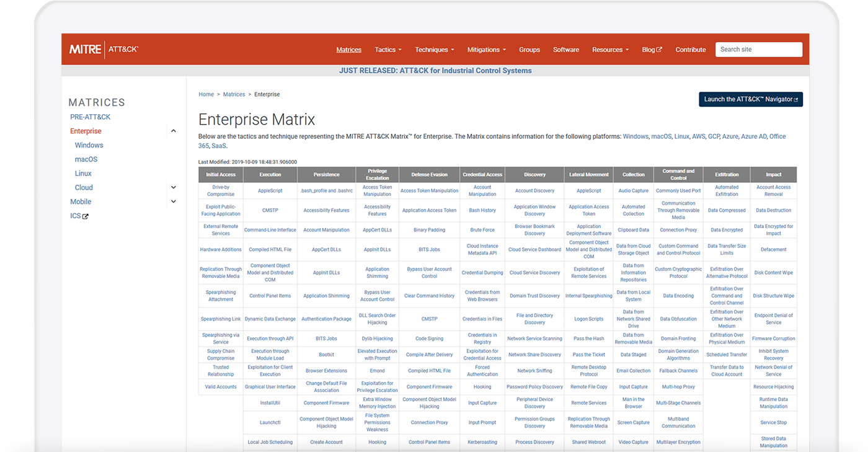Image resolution: width=868 pixels, height=452 pixels.
Task: Select Enterprise in the matrices sidebar
Action: (x=86, y=131)
